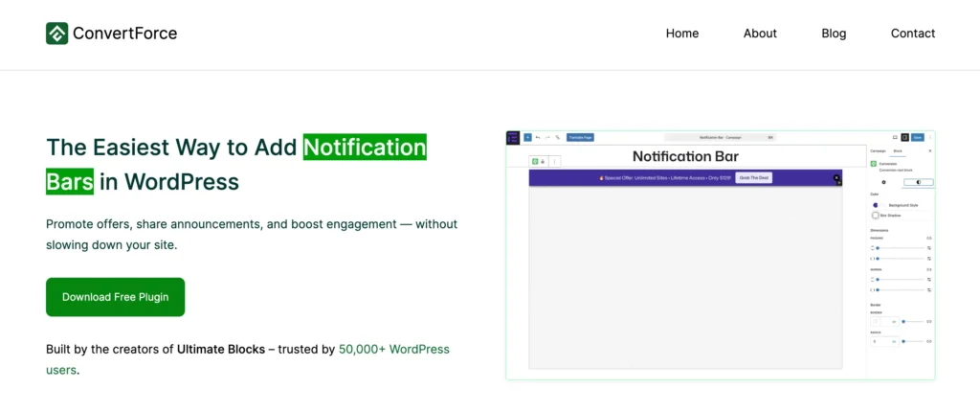Viewport: 980px width, 412px height.
Task: Switch to the Block sidebar tab
Action: pyautogui.click(x=898, y=150)
